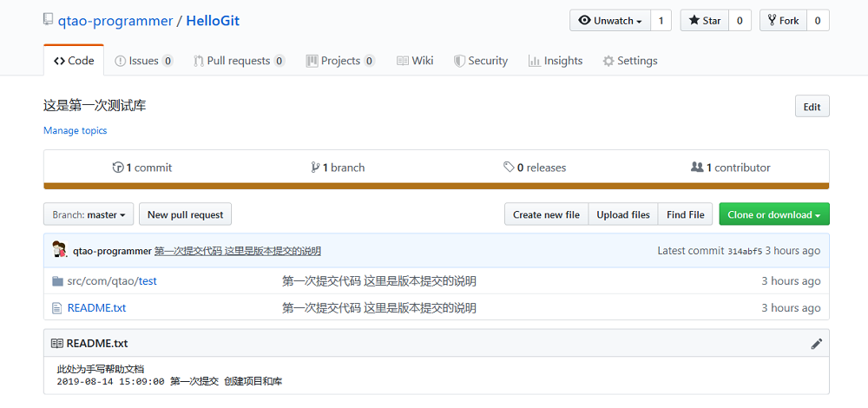Image resolution: width=868 pixels, height=408 pixels.
Task: Click the Find File button
Action: [x=686, y=214]
